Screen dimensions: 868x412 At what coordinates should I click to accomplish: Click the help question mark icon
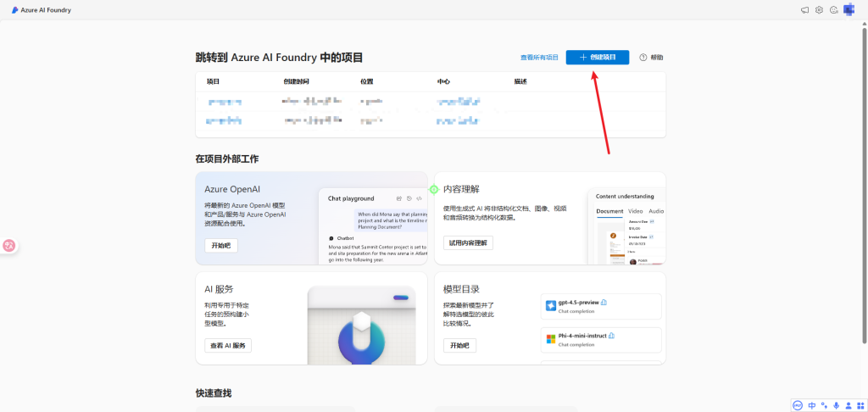(x=643, y=57)
